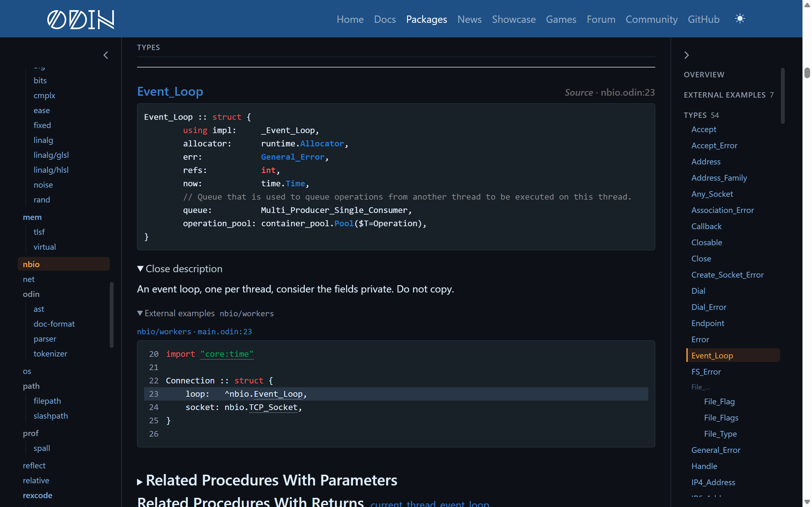
Task: Open the runtime Allocator type link
Action: 322,144
